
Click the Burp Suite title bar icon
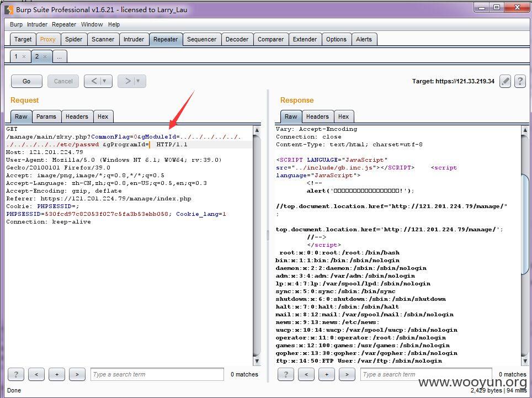pos(8,9)
